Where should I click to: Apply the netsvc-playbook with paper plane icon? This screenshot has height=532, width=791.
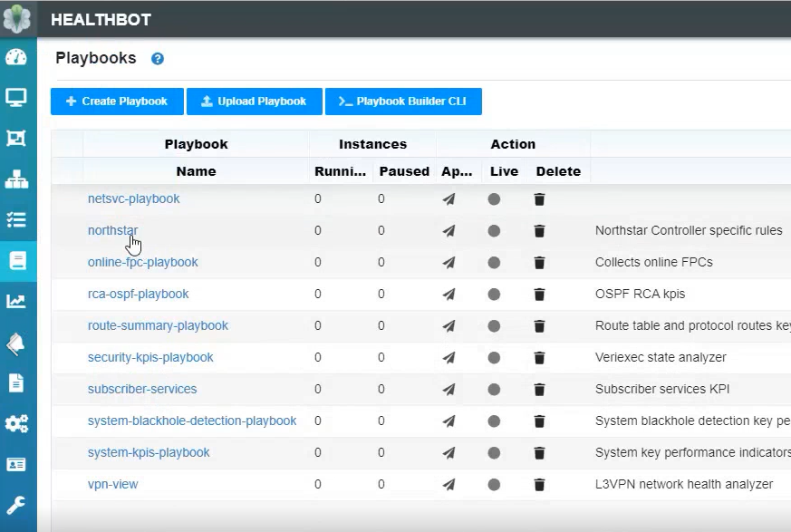(449, 199)
